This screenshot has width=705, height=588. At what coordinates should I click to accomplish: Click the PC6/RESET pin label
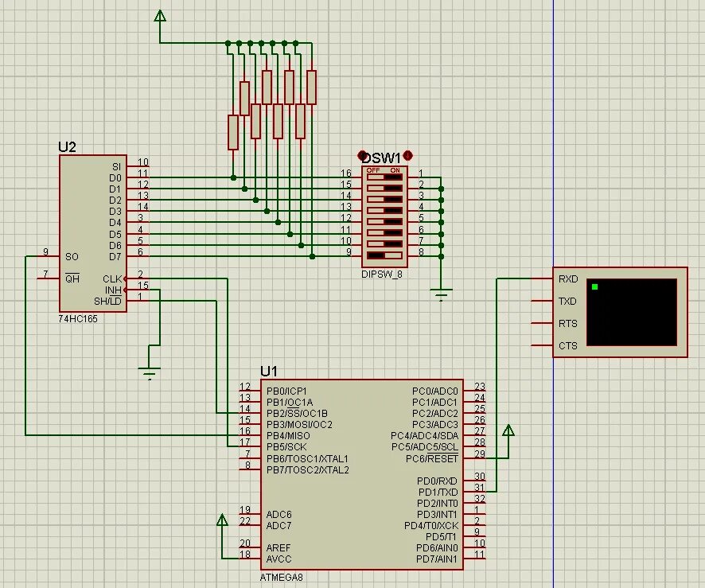pyautogui.click(x=432, y=459)
